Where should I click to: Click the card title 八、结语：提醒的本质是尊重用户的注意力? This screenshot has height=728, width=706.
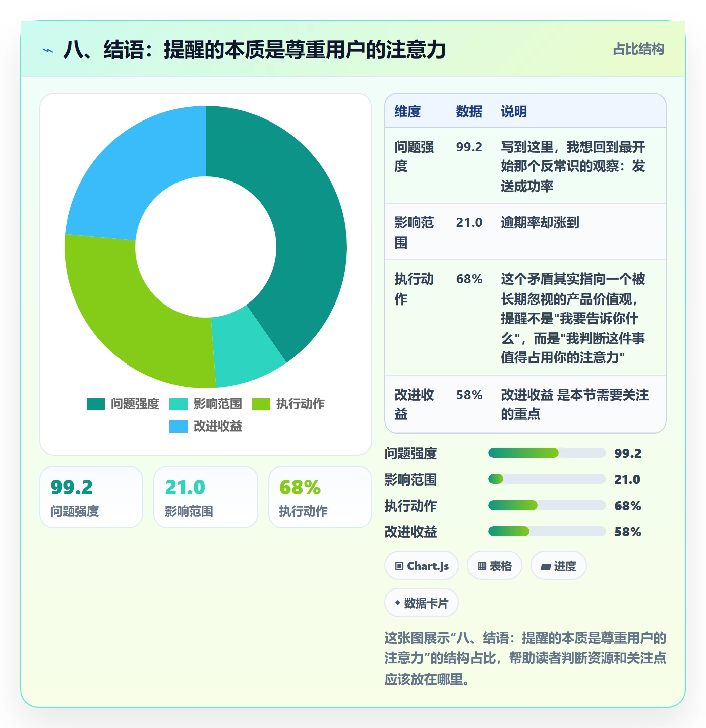255,50
